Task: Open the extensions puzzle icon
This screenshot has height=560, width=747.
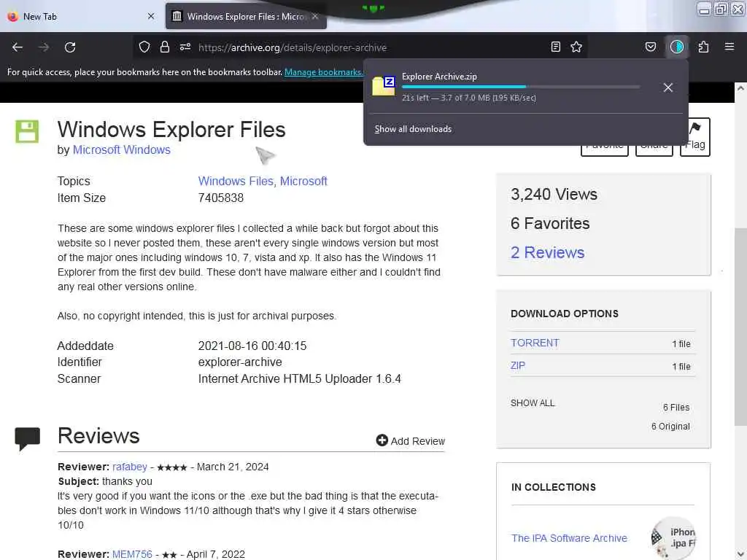Action: (x=703, y=47)
